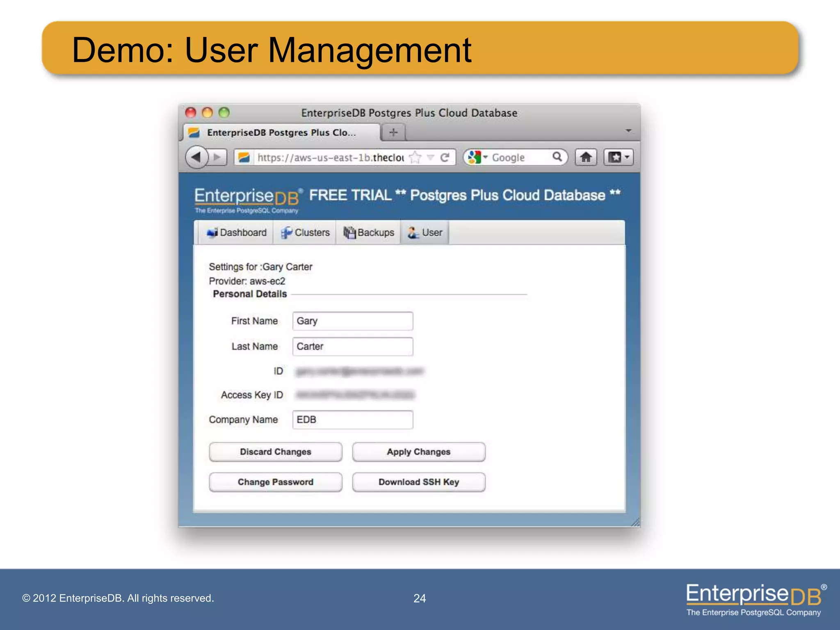Switch to the Backups tab
Image resolution: width=840 pixels, height=630 pixels.
coord(368,233)
